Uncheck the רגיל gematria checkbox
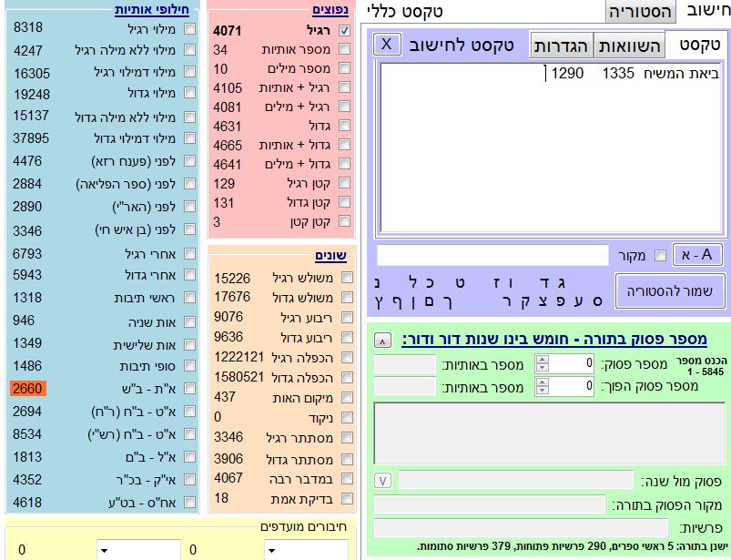The width and height of the screenshot is (731, 560). 344,30
